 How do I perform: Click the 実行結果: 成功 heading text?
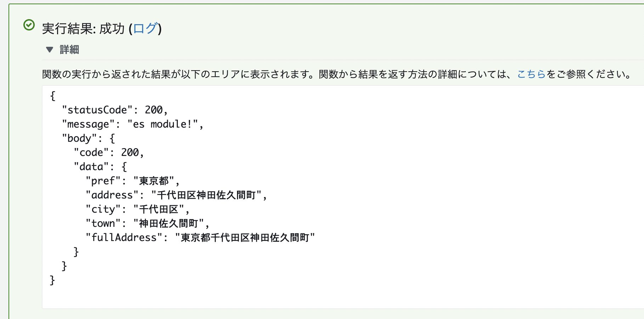pyautogui.click(x=83, y=28)
